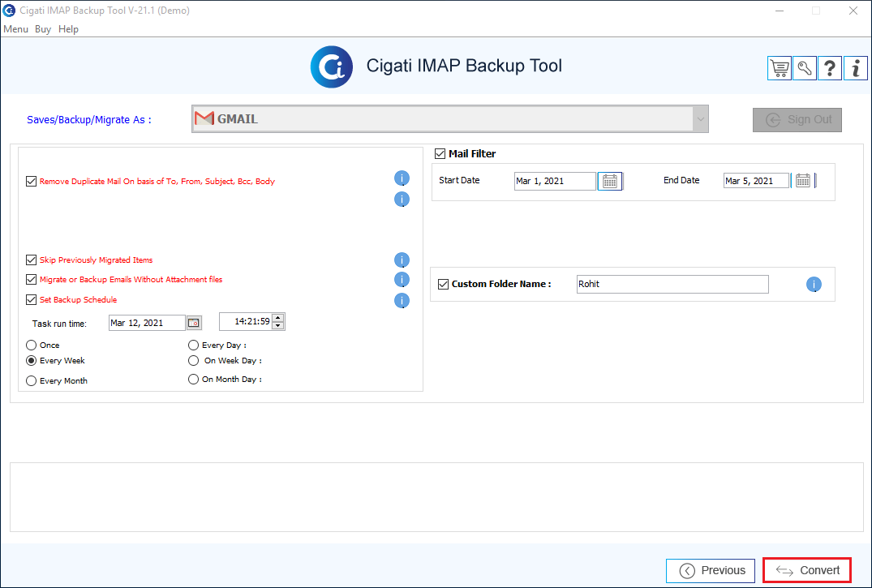Click the info icon beside Custom Folder Name
This screenshot has width=872, height=588.
click(814, 284)
